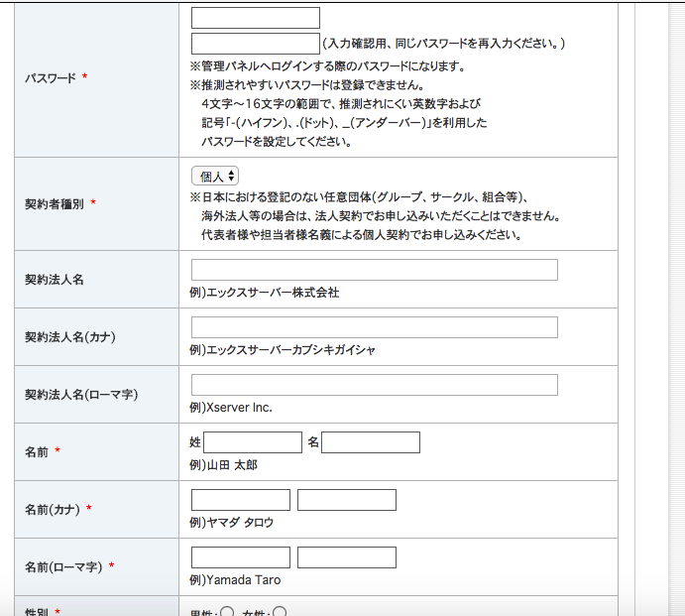Click the 契約法人名(ローマ字) input field
This screenshot has width=685, height=616.
375,385
